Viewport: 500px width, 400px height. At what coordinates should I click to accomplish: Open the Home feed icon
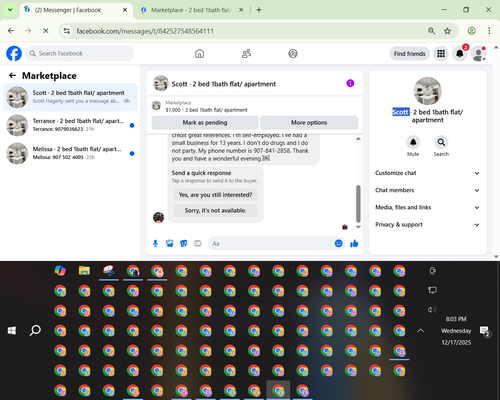(x=199, y=53)
